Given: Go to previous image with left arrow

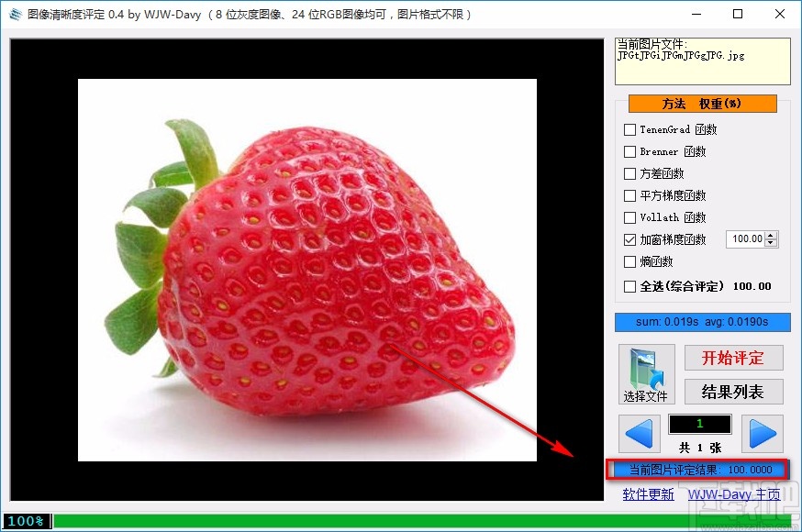Looking at the screenshot, I should click(x=639, y=433).
